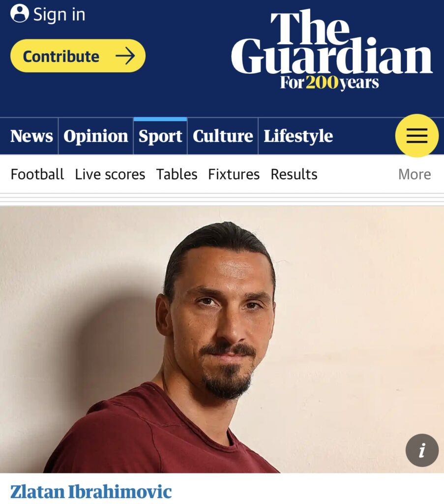Click the article's main photo
The width and height of the screenshot is (444, 504).
tap(222, 340)
